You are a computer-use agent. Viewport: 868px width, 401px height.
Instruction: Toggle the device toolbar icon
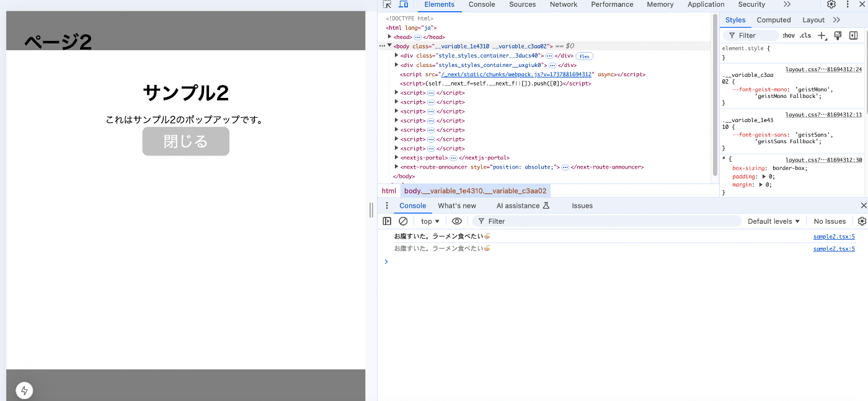click(x=403, y=4)
